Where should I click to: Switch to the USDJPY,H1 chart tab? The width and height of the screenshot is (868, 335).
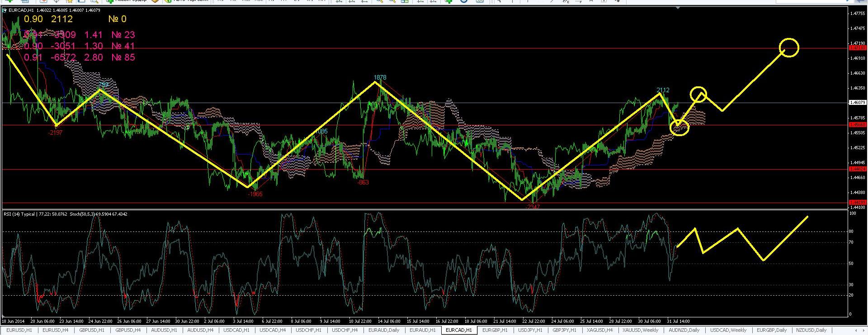[x=530, y=330]
